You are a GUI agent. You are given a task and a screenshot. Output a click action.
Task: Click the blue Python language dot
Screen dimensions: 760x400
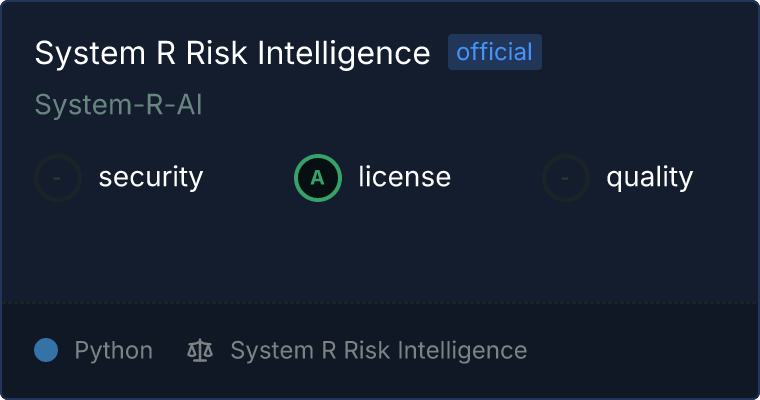46,350
